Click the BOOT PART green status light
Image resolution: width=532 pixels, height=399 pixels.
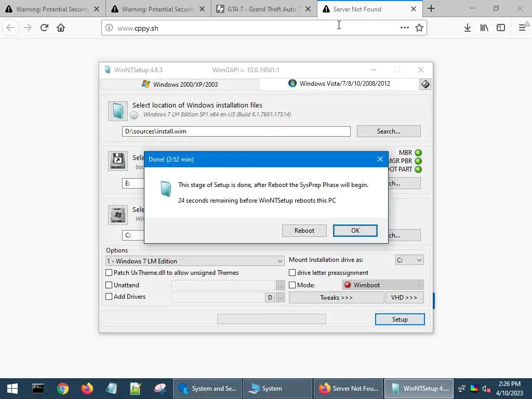coord(418,169)
